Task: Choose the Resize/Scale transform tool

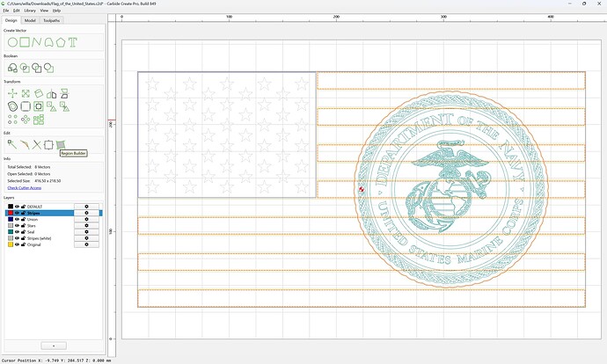Action: [x=26, y=93]
